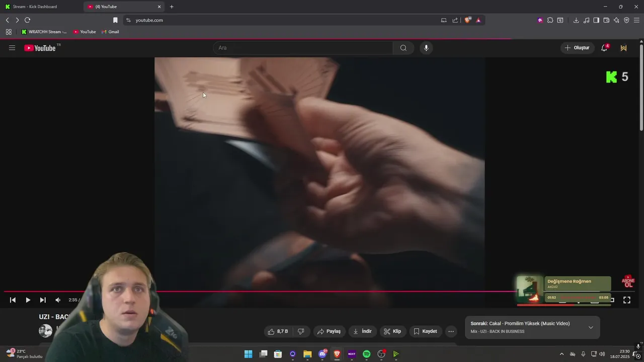The image size is (644, 362).
Task: Click the Oluştur create button
Action: [x=577, y=48]
